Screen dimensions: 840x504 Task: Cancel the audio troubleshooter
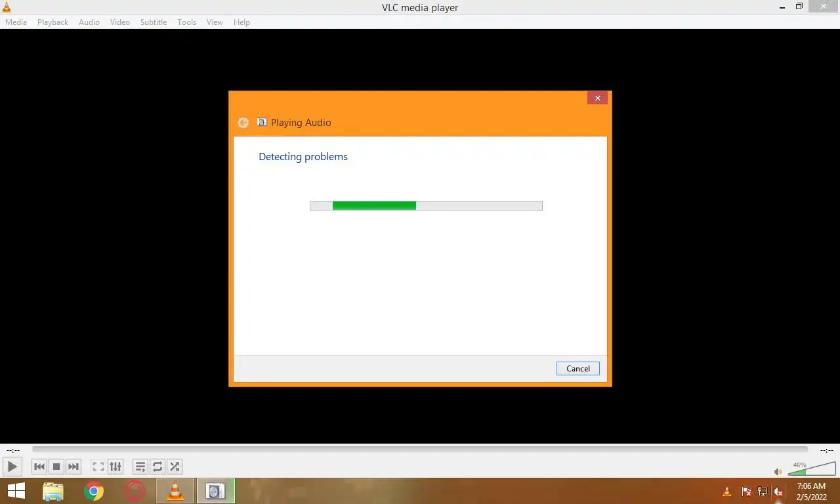(578, 368)
